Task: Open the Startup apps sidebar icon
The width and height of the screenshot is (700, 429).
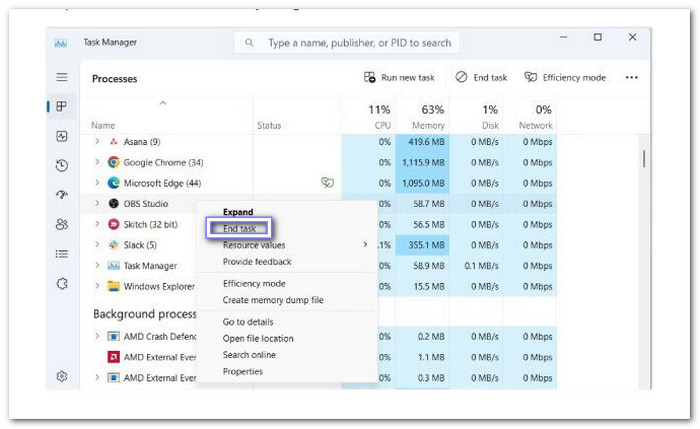Action: (x=62, y=195)
